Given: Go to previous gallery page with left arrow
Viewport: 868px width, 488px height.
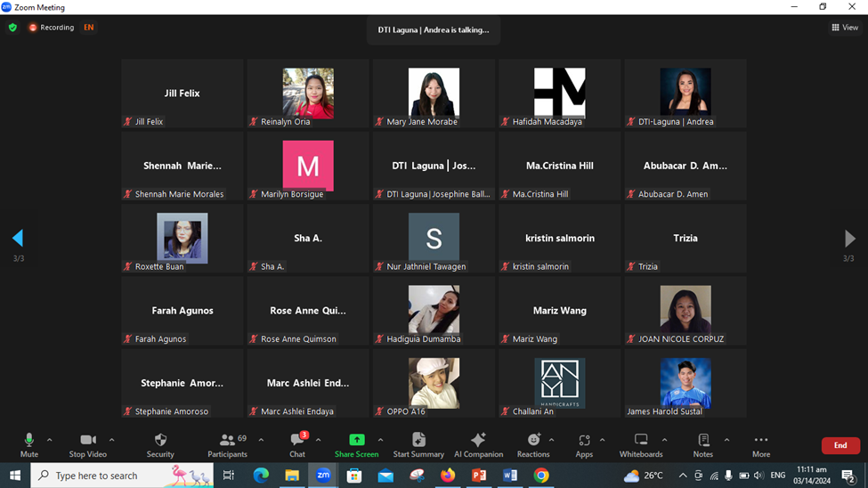Looking at the screenshot, I should [x=18, y=238].
